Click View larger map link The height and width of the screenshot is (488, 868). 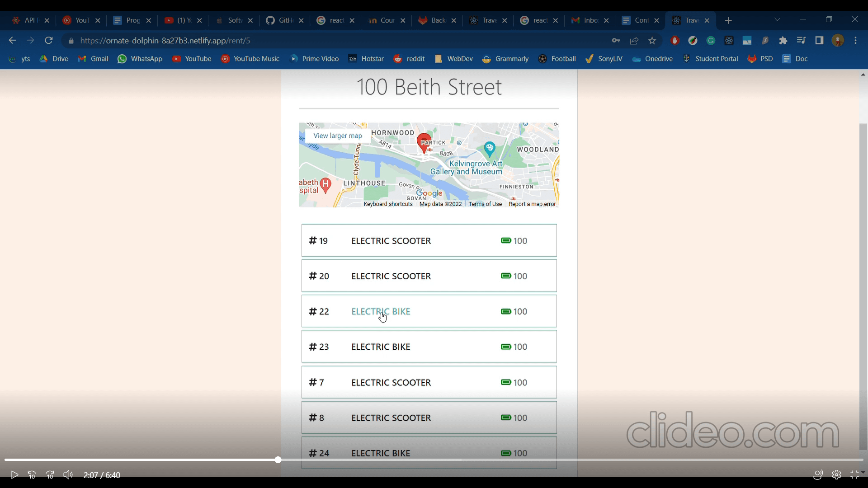(x=338, y=136)
